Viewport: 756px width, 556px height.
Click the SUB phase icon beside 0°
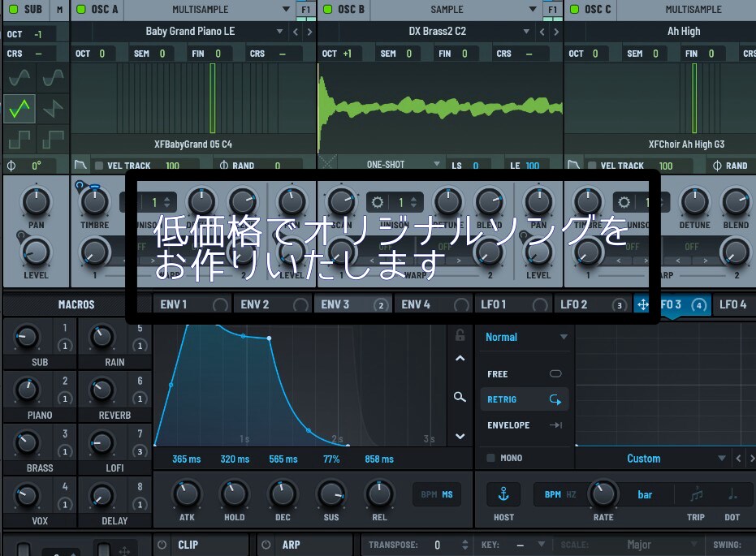(x=11, y=166)
